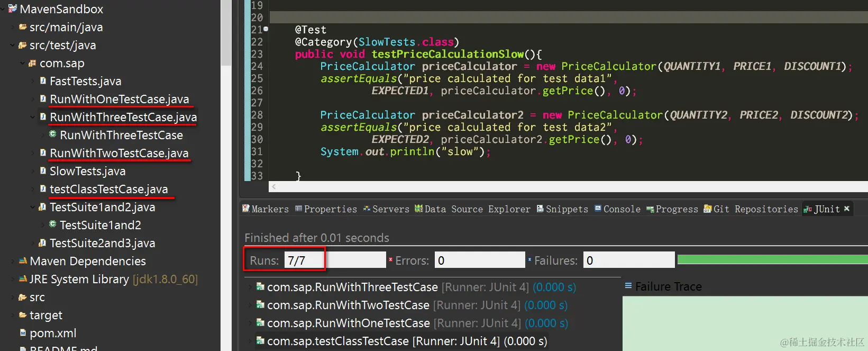
Task: Close the JUnit view tab
Action: (x=847, y=209)
